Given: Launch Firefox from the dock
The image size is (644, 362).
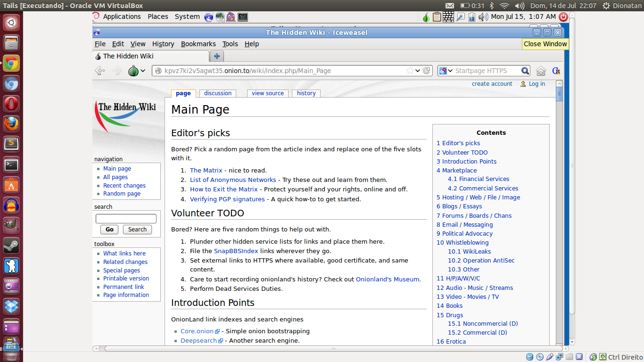Looking at the screenshot, I should tap(11, 124).
